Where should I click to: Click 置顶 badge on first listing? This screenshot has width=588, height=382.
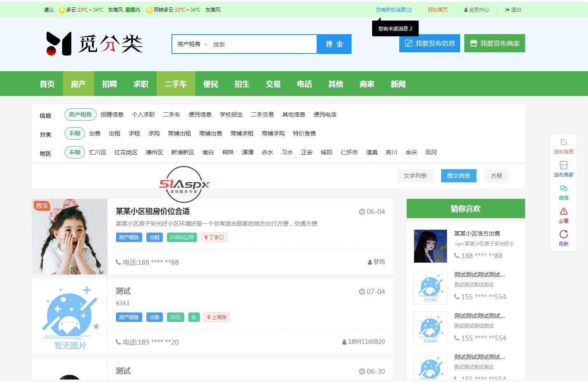click(42, 206)
